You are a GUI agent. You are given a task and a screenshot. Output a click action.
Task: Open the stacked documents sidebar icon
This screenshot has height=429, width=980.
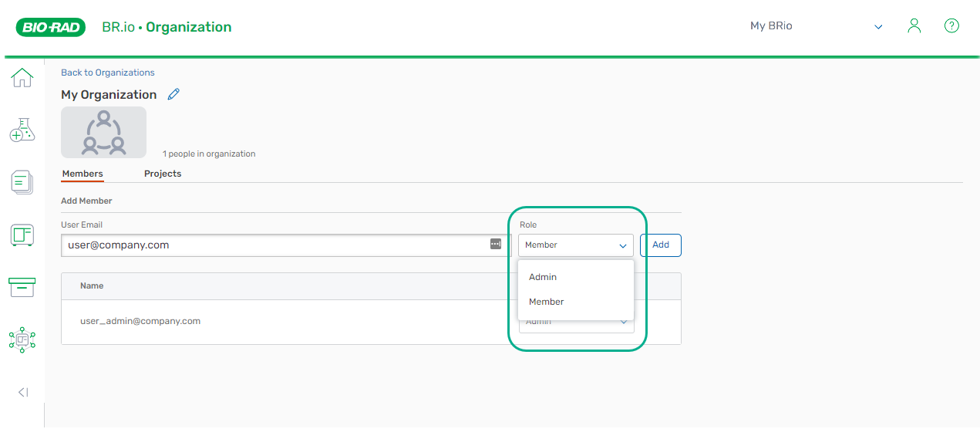pos(22,183)
